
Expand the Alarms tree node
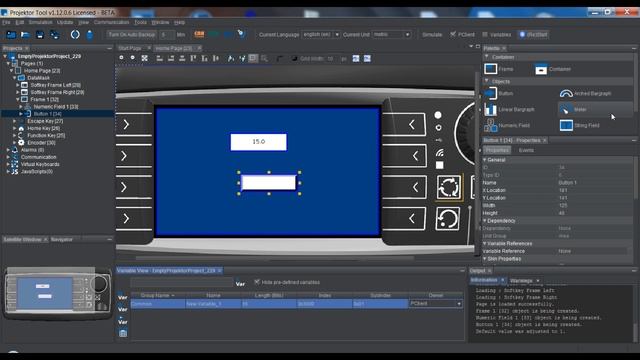tap(8, 150)
